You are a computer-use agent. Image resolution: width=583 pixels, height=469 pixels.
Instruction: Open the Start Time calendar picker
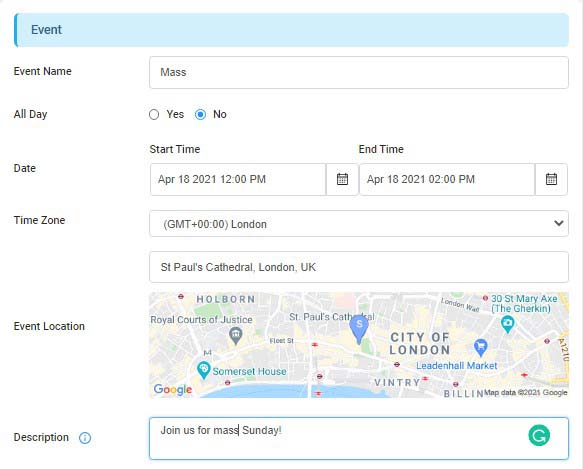click(x=342, y=179)
